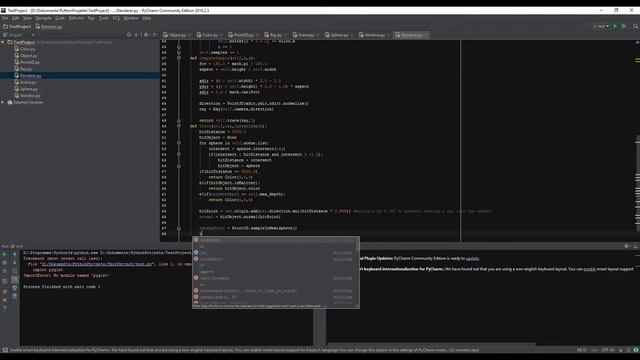Viewport: 640px width, 360px height.
Task: Close the Run panel with X icon
Action: (5, 300)
